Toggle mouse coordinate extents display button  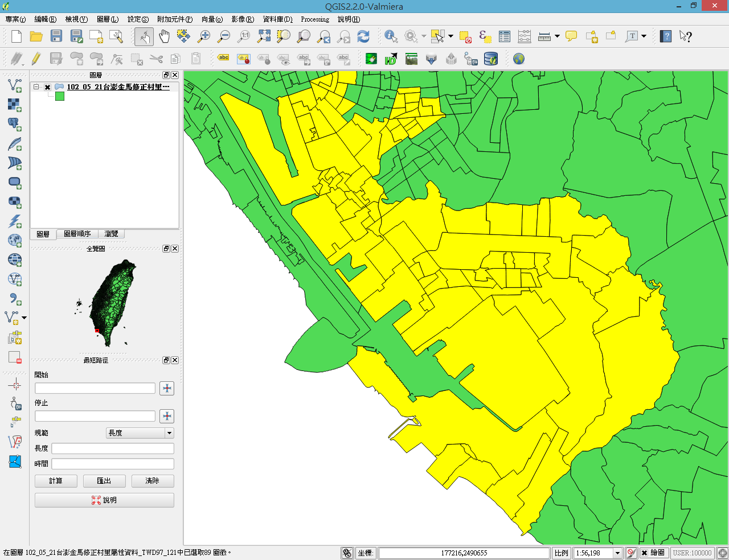[347, 553]
